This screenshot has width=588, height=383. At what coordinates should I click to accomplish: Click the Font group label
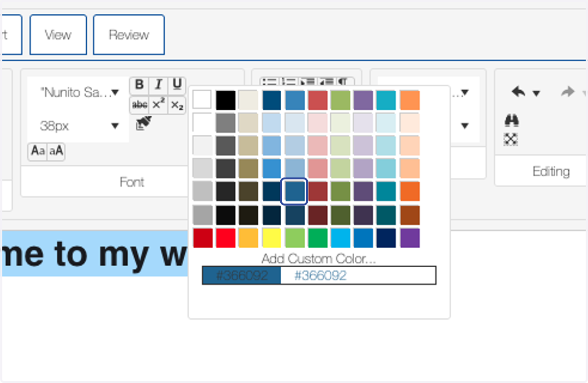click(x=132, y=182)
